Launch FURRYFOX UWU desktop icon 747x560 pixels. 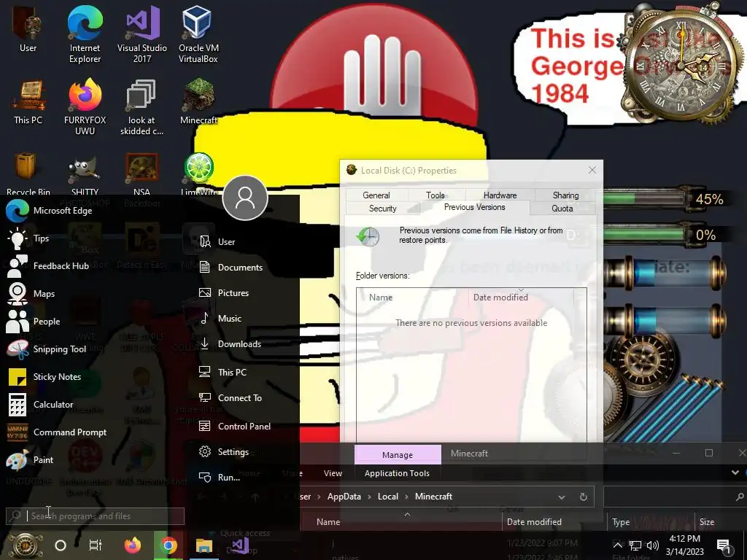(85, 107)
